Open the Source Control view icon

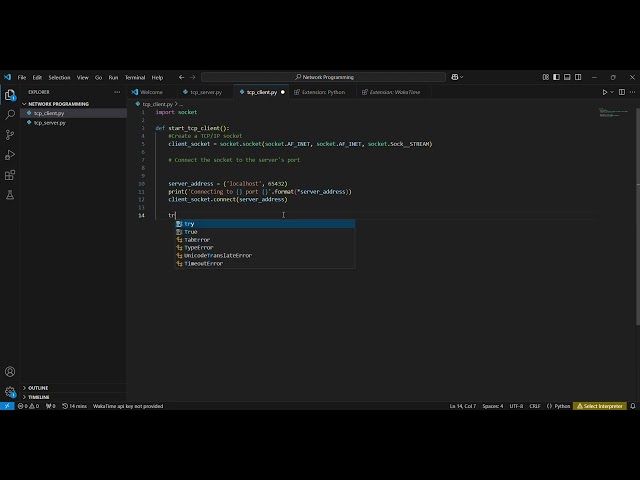coord(10,135)
